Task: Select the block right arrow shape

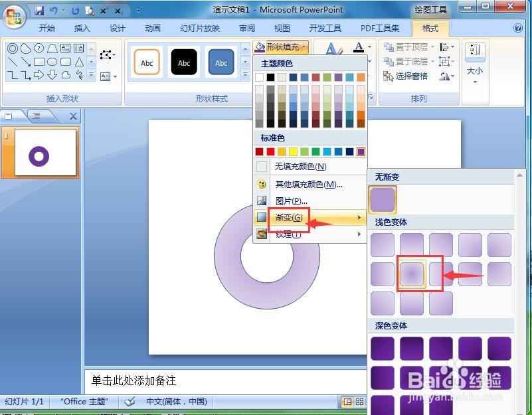Action: click(x=39, y=74)
